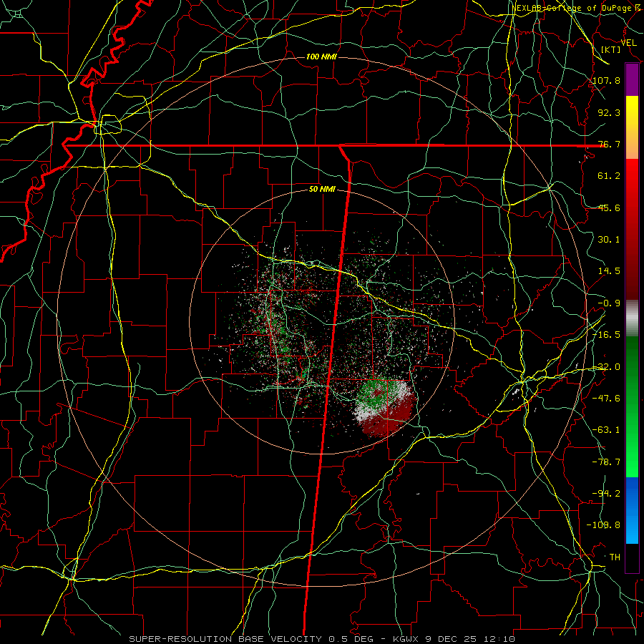644x644 pixels.
Task: Click the 61.2 velocity scale value
Action: tap(609, 176)
